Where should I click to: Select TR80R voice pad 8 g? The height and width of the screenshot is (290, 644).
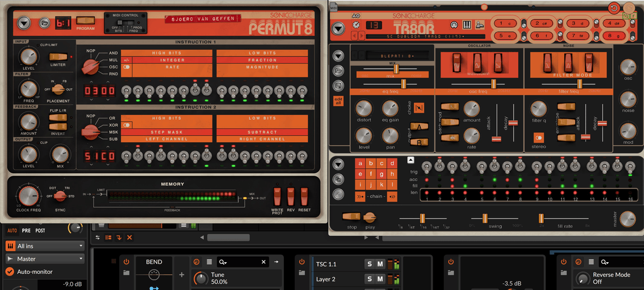click(613, 36)
